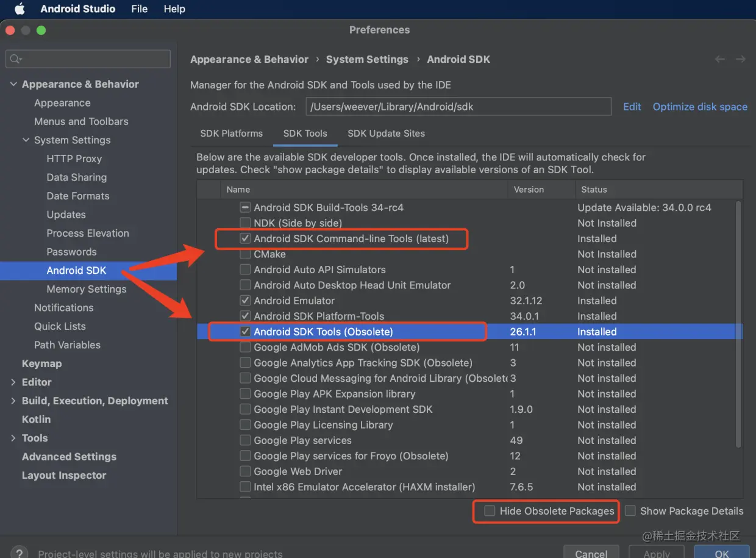Select HTTP Proxy settings

pos(74,159)
